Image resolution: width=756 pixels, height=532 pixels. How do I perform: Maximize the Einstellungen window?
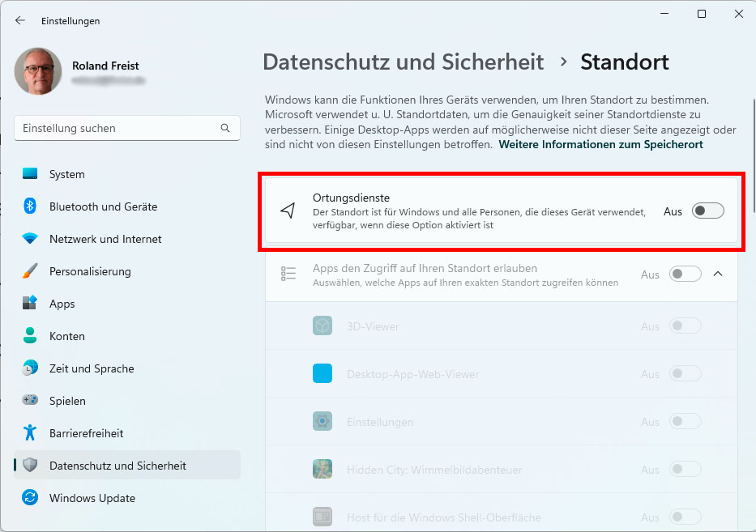702,14
